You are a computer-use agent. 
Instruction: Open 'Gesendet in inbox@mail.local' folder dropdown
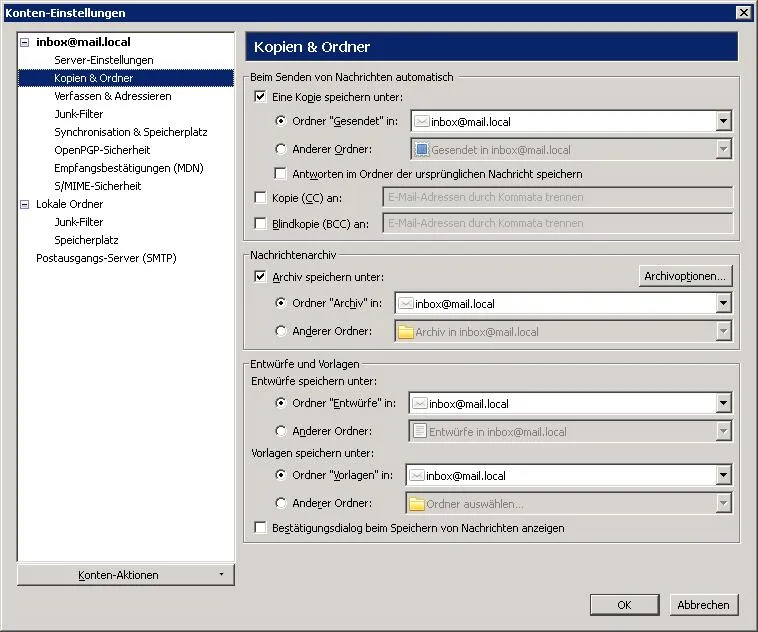[571, 149]
